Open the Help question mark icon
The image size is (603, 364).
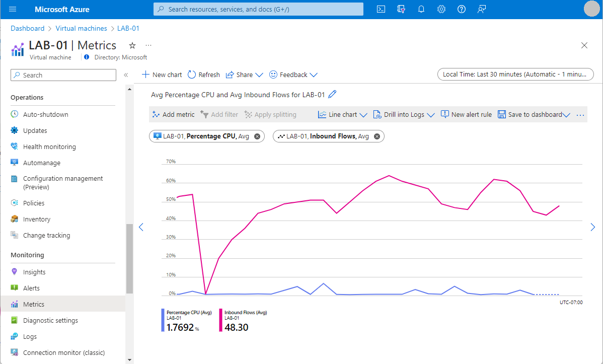(462, 9)
